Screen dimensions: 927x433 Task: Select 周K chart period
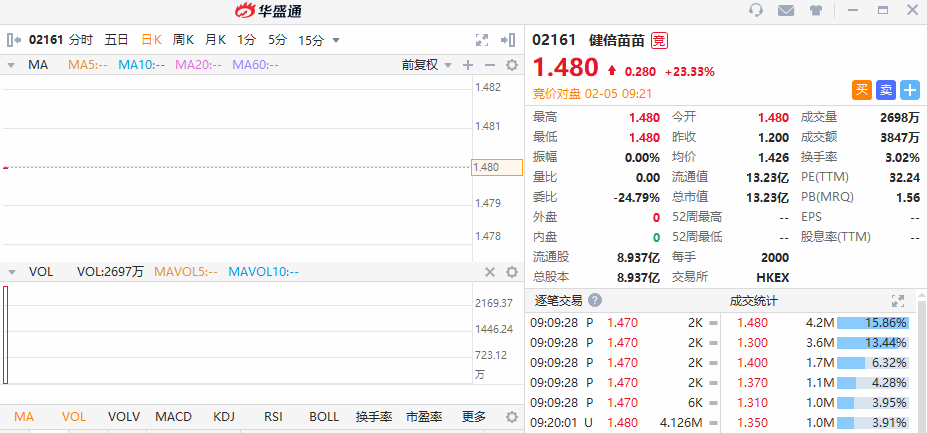point(183,40)
